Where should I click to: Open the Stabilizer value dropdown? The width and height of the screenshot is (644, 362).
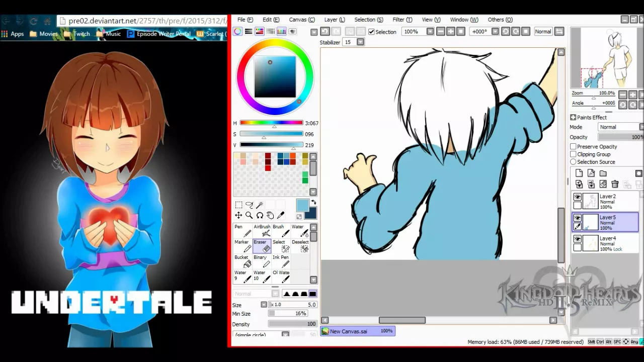point(360,42)
